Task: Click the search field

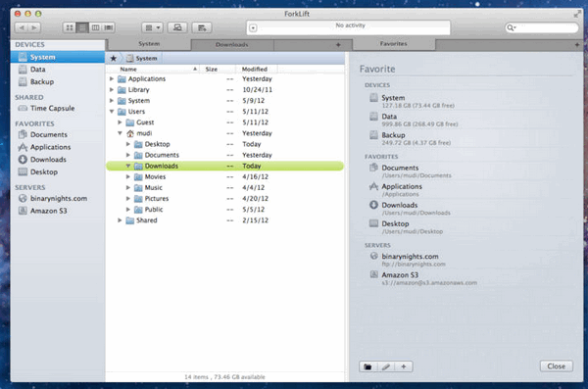Action: [x=542, y=27]
